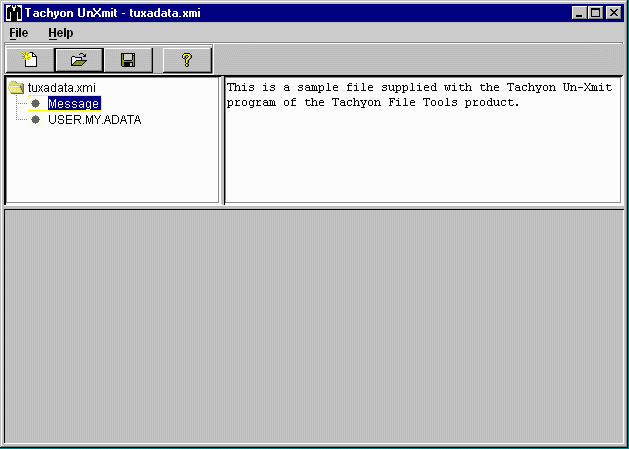This screenshot has width=629, height=449.
Task: Minimize the Tachyon UnXmit window
Action: pyautogui.click(x=579, y=13)
